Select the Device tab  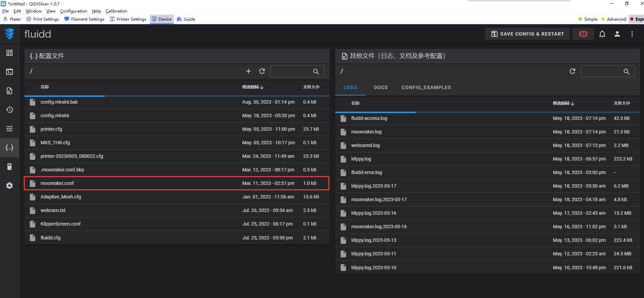pyautogui.click(x=162, y=19)
